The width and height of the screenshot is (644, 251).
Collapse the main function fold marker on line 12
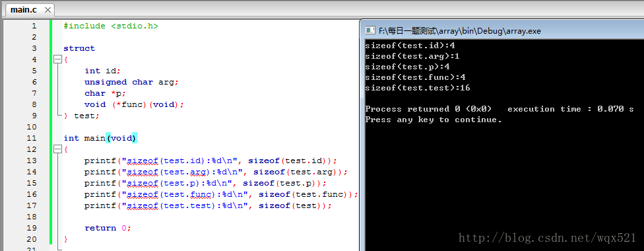click(x=57, y=149)
